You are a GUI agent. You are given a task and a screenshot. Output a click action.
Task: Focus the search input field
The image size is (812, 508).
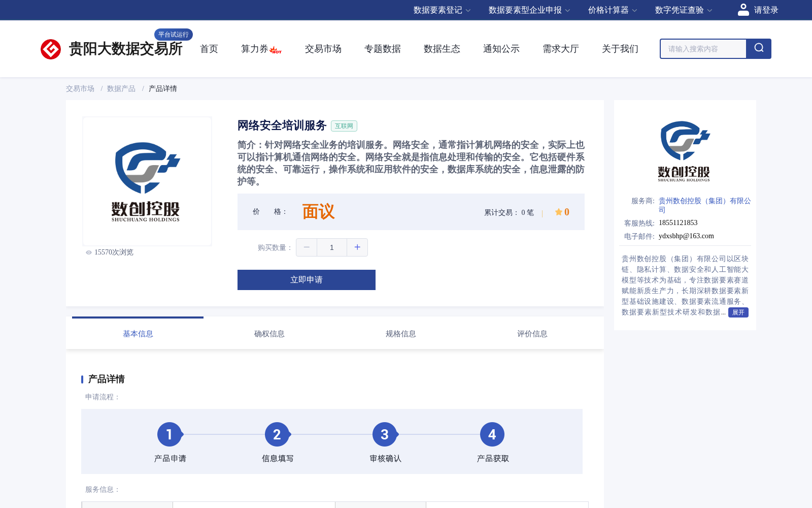click(703, 49)
